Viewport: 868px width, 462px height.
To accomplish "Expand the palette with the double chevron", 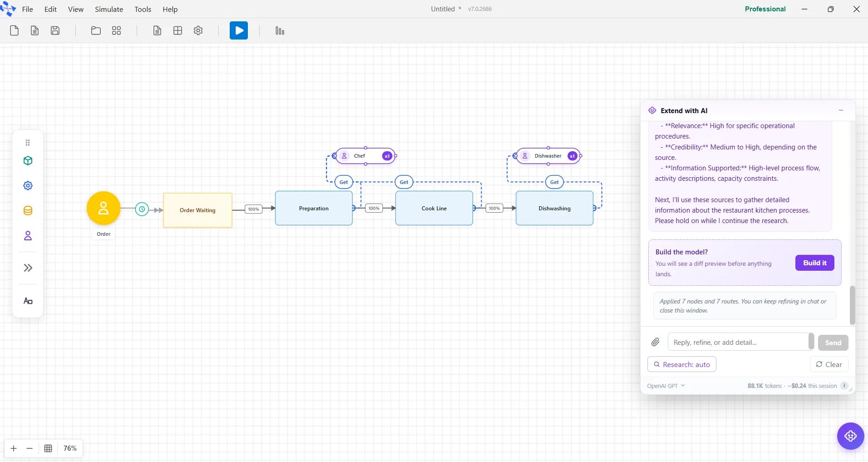I will (x=28, y=268).
